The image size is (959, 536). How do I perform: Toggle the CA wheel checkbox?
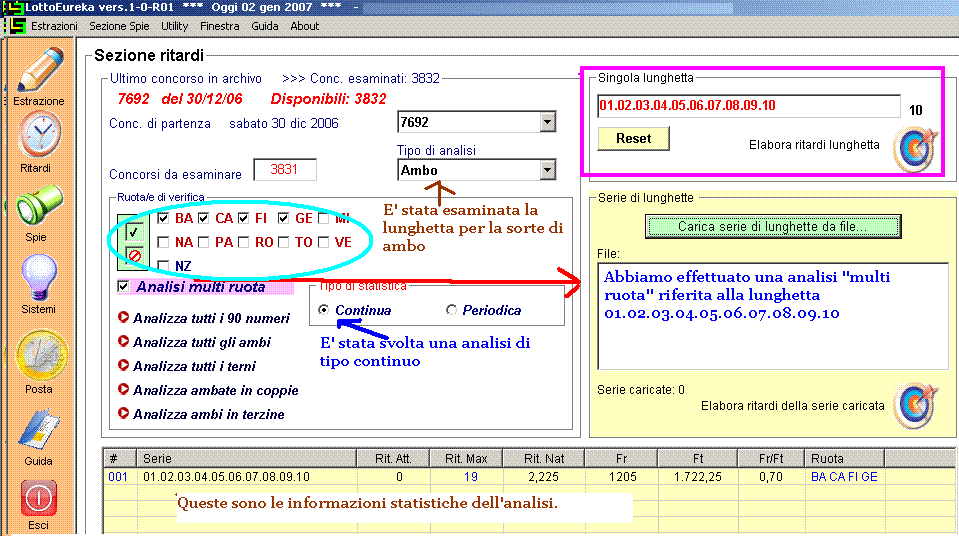click(x=204, y=218)
